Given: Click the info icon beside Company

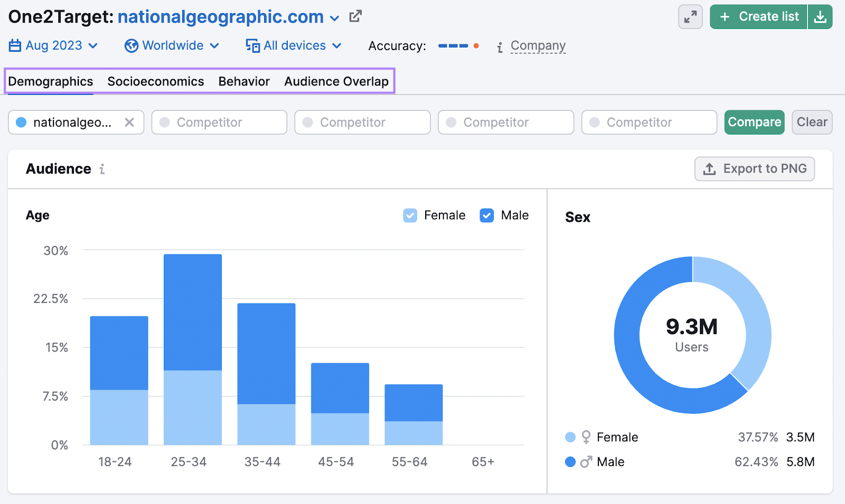Looking at the screenshot, I should [499, 46].
